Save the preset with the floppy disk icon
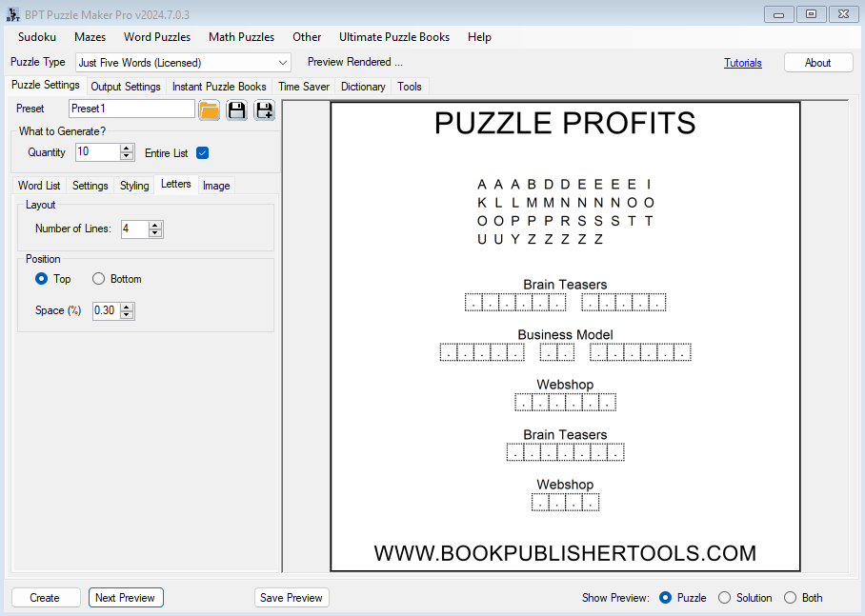The height and width of the screenshot is (616, 865). coord(236,109)
